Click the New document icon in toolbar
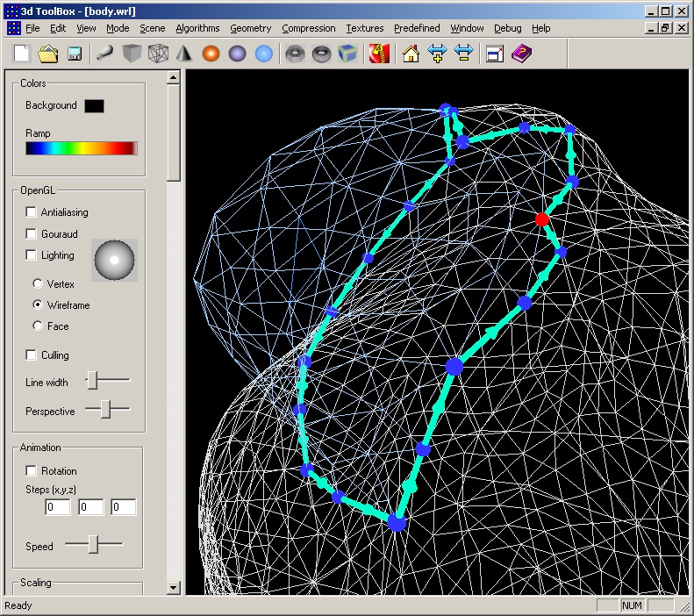The height and width of the screenshot is (616, 694). (22, 54)
